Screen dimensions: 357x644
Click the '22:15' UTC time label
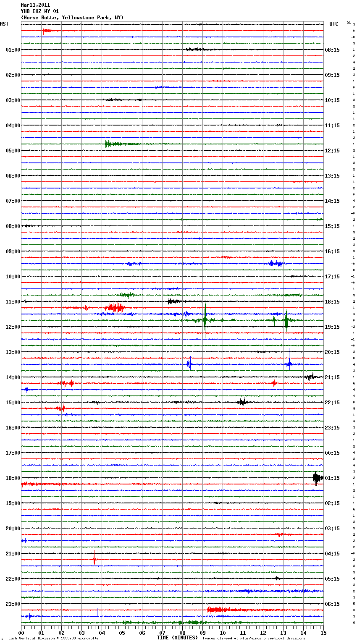click(332, 403)
